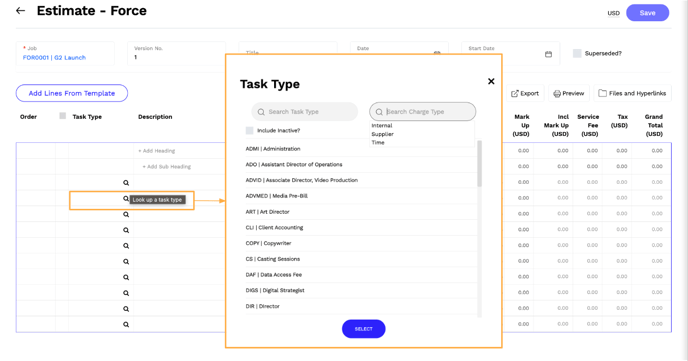Select ADVID | Associate Director, Video Production
Viewport: 688px width, 361px height.
click(x=361, y=180)
